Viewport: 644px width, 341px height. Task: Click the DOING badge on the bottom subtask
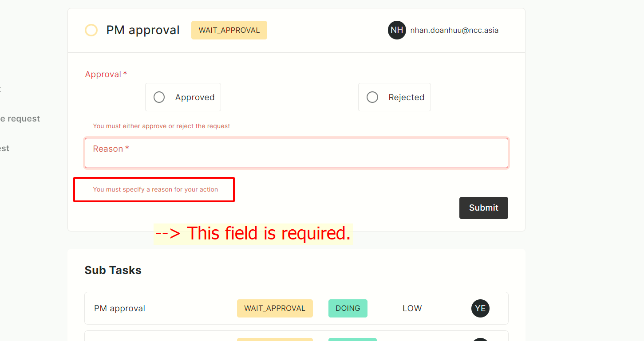coord(352,340)
